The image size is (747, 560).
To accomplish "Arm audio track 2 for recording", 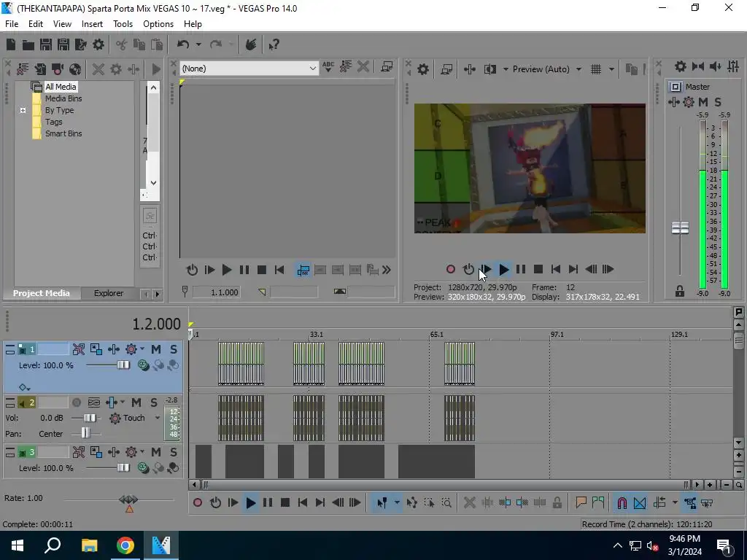I will click(x=76, y=402).
